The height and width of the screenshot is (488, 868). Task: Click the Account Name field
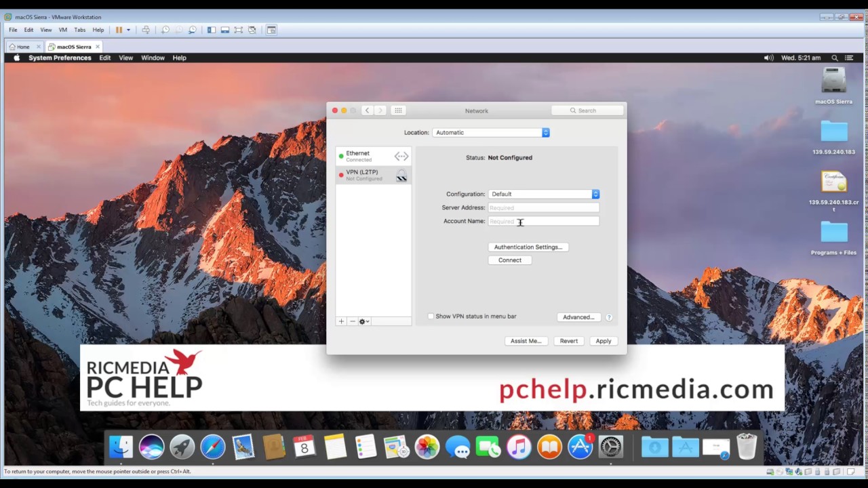point(543,221)
